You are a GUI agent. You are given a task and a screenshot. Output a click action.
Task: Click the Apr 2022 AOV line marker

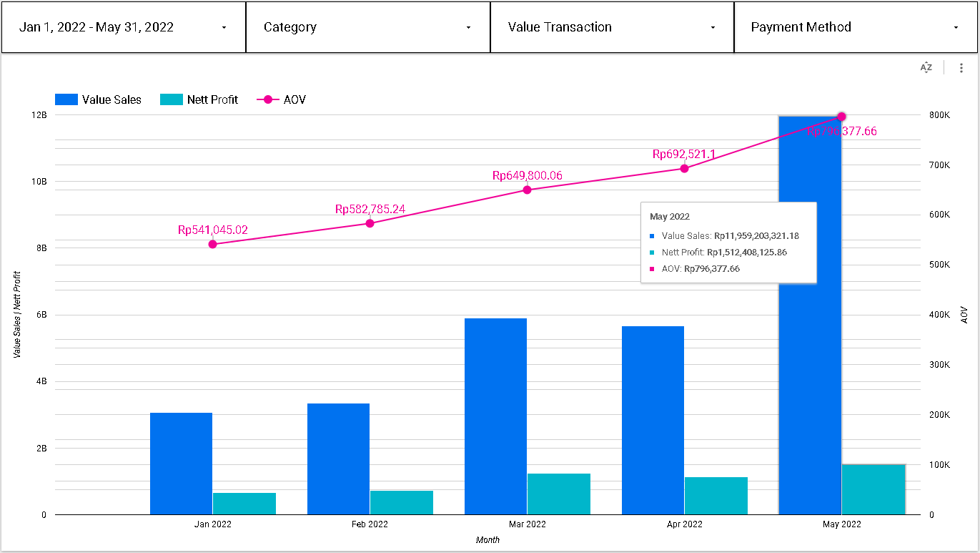tap(684, 168)
